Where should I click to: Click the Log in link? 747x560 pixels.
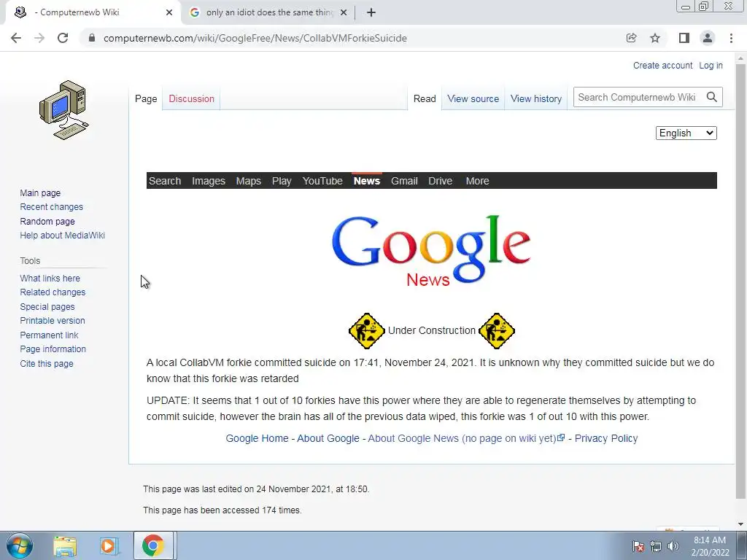click(711, 65)
